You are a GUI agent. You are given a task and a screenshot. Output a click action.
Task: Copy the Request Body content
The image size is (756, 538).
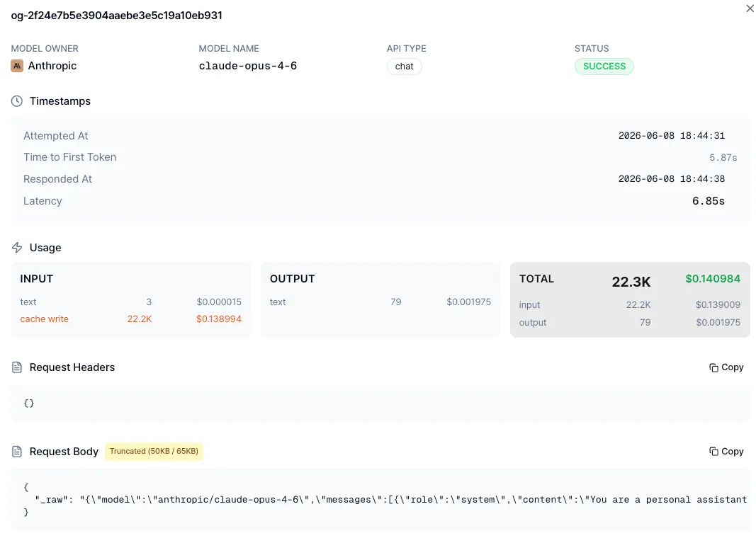pyautogui.click(x=726, y=452)
